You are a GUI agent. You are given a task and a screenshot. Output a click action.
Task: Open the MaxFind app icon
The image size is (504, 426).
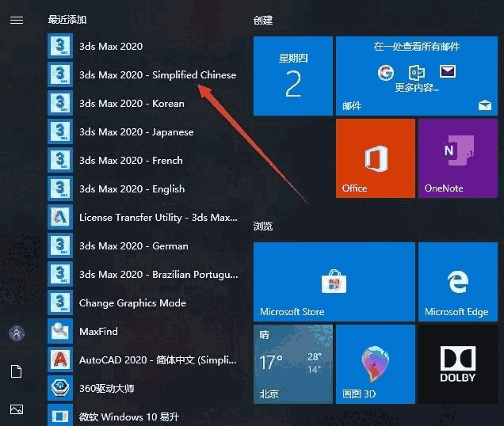pos(60,331)
